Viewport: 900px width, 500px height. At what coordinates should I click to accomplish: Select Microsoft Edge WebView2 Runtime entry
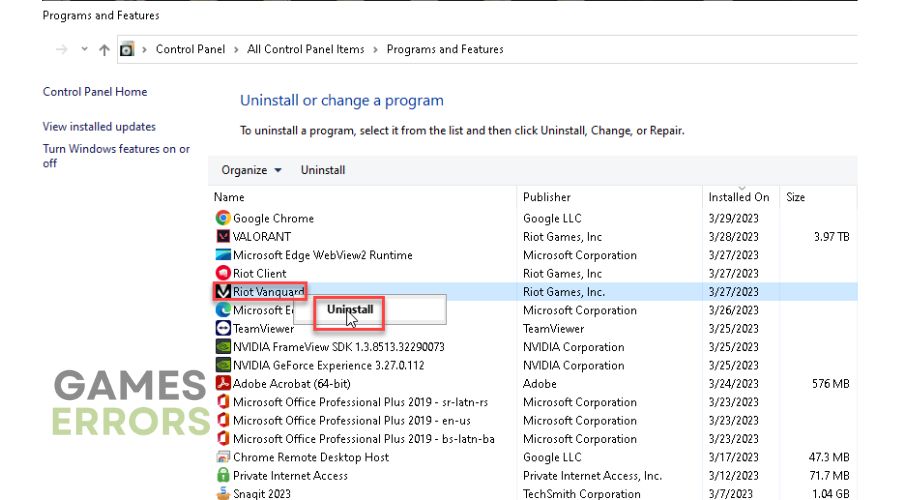click(323, 255)
